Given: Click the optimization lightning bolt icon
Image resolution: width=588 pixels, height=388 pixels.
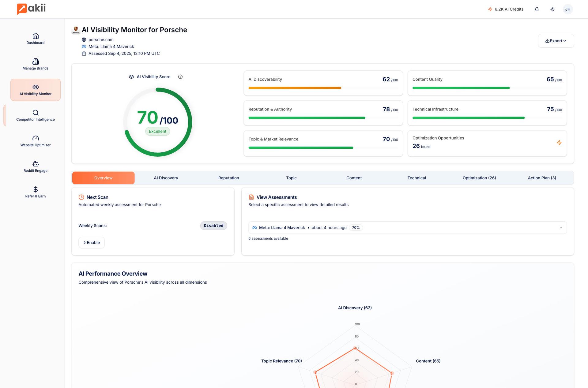Looking at the screenshot, I should [559, 143].
